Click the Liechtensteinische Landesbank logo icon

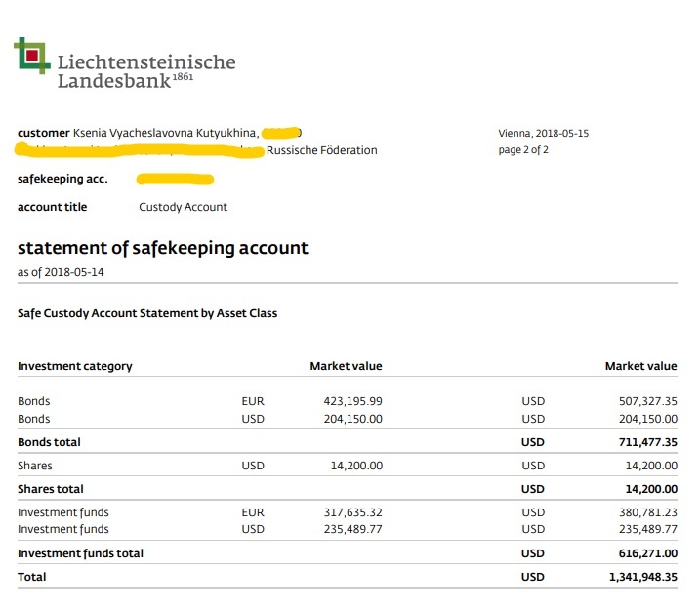point(32,56)
